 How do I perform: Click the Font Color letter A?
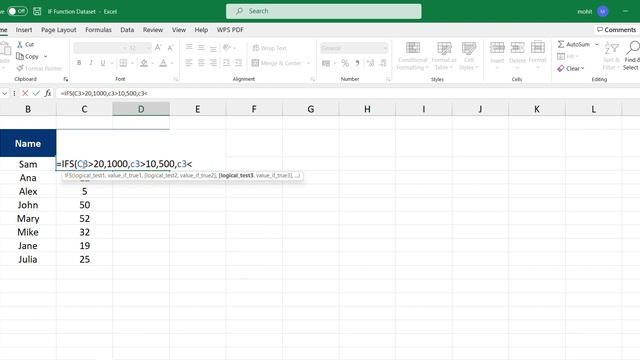point(163,63)
